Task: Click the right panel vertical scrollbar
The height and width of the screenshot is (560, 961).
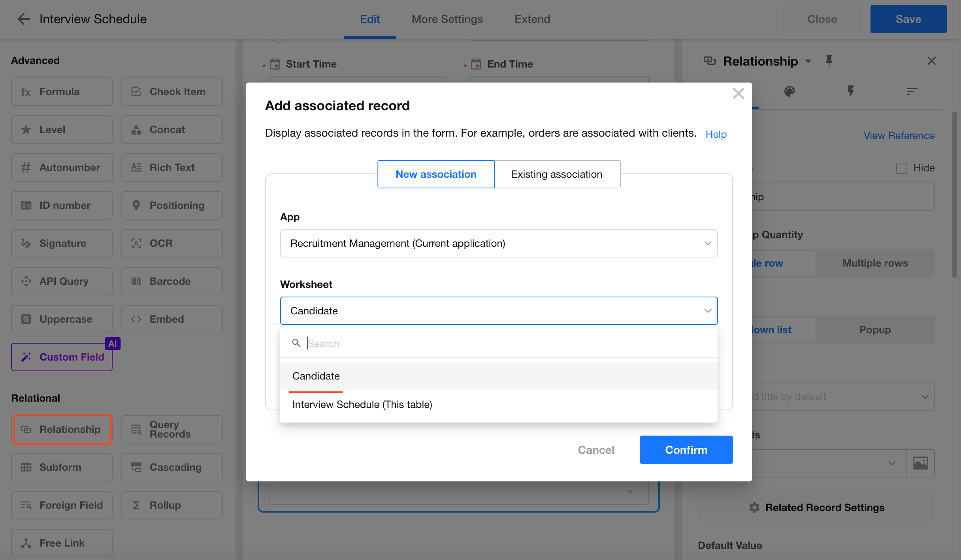Action: [954, 195]
